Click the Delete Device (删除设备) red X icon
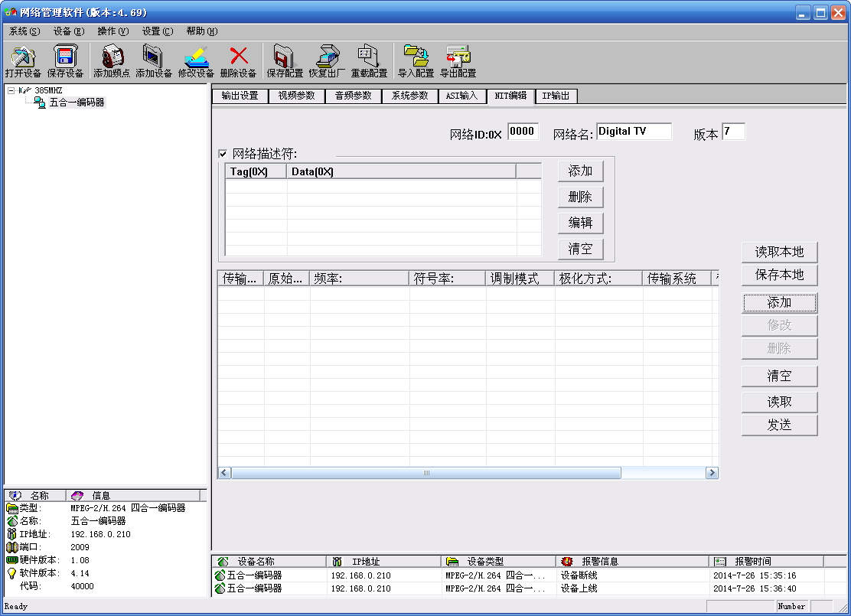Screen dimensions: 851x616 [238, 56]
